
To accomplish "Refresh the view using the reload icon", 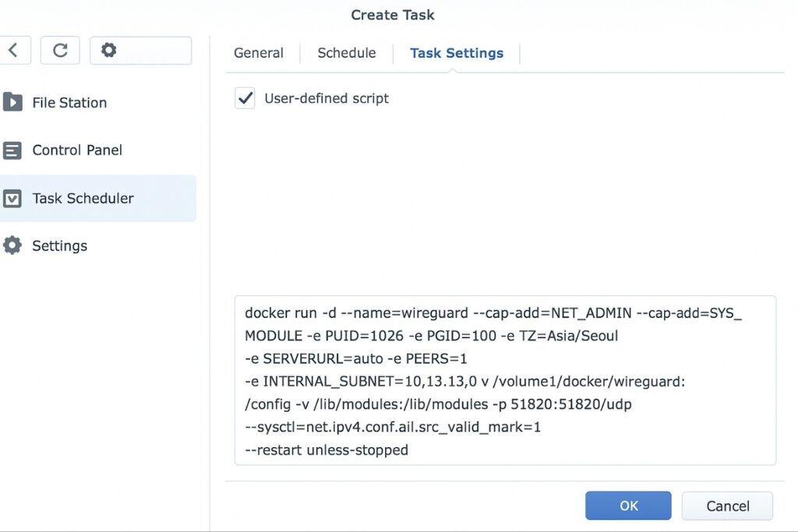I will point(59,51).
